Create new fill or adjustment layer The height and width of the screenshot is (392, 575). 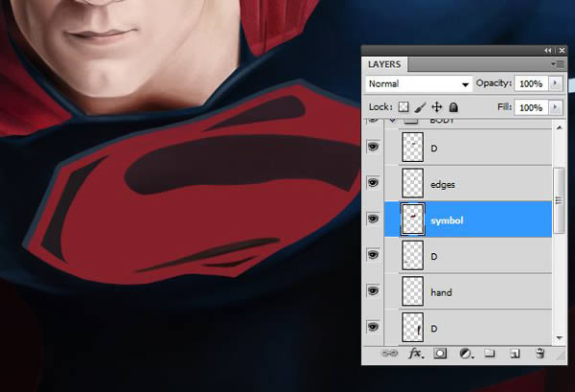click(466, 354)
